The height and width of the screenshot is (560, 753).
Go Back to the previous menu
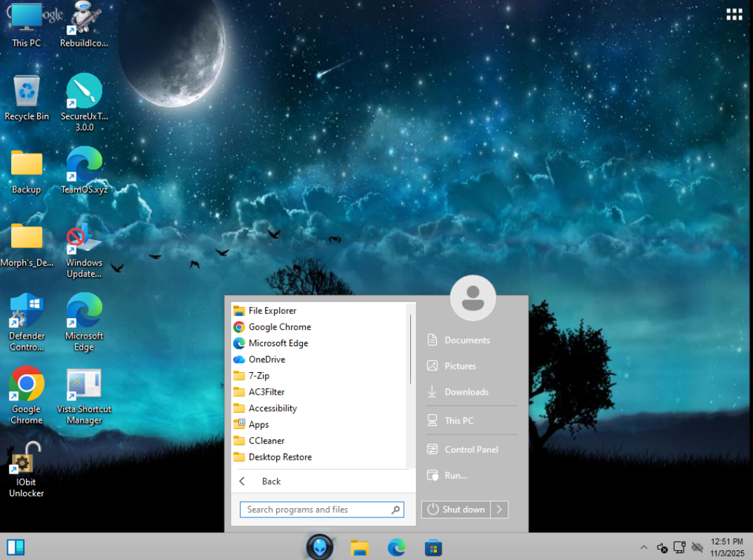point(271,482)
